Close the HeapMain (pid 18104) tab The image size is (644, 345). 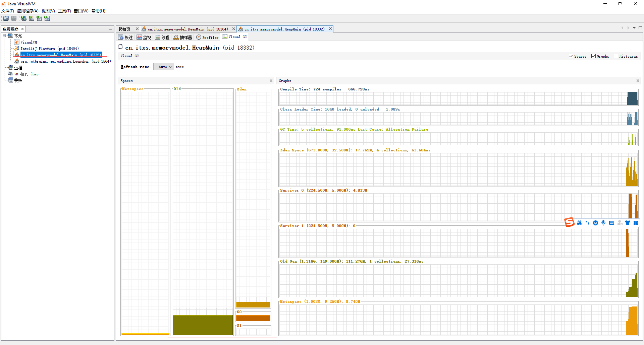point(234,29)
